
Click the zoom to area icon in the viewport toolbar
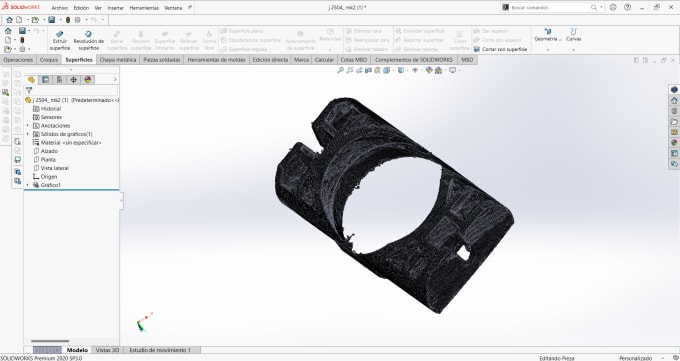[x=350, y=70]
